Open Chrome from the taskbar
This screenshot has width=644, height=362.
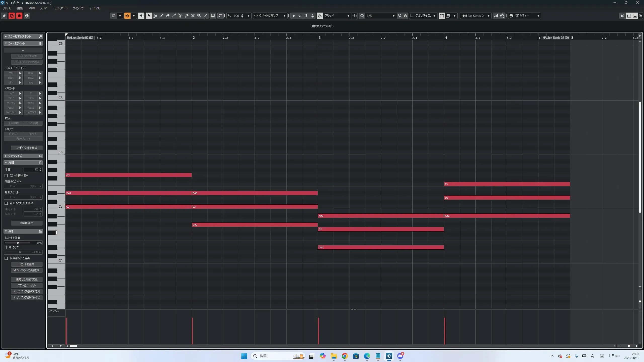[x=345, y=356]
